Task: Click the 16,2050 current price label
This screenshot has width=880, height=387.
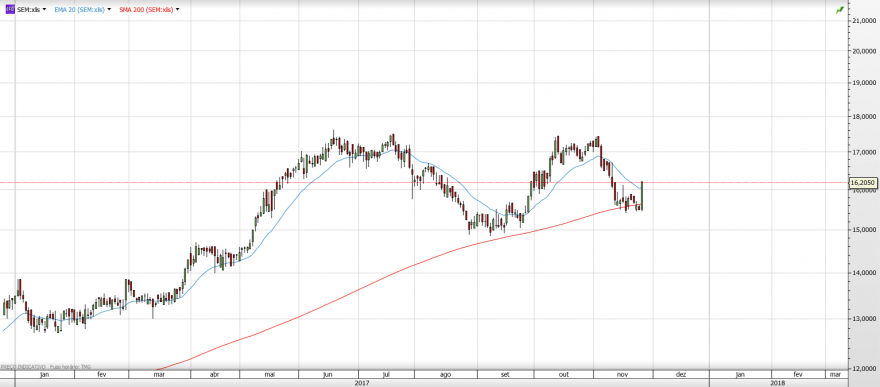Action: 863,182
